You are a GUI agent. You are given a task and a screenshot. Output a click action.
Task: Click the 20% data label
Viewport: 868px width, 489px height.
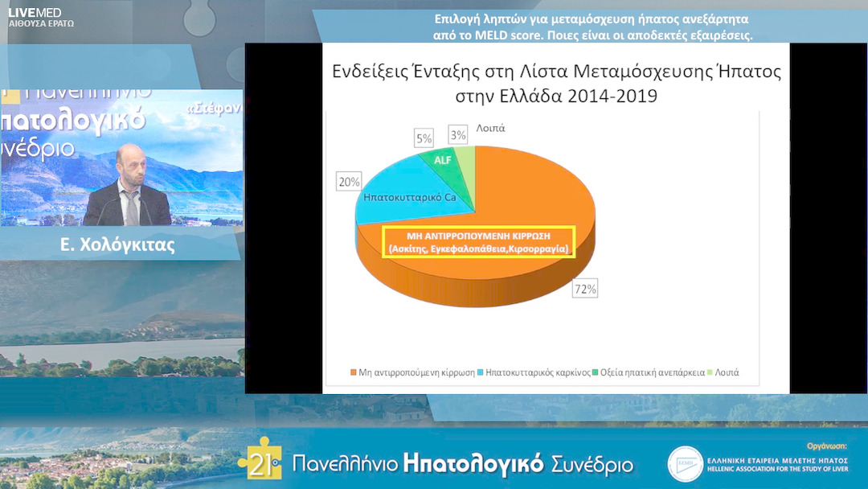pos(350,181)
